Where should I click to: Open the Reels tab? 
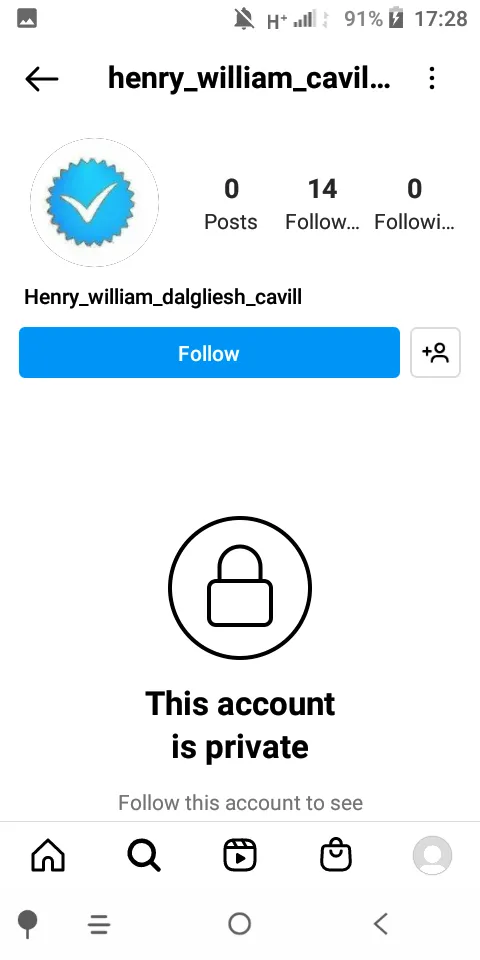(x=240, y=855)
